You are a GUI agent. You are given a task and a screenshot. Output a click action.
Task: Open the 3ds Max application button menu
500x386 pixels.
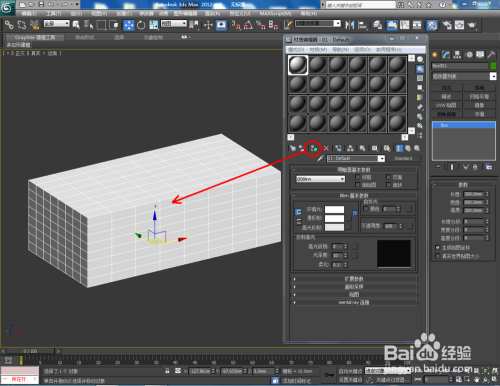(7, 7)
